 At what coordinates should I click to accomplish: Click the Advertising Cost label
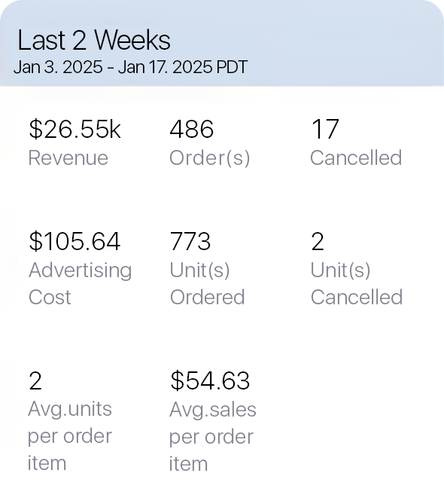(x=80, y=283)
